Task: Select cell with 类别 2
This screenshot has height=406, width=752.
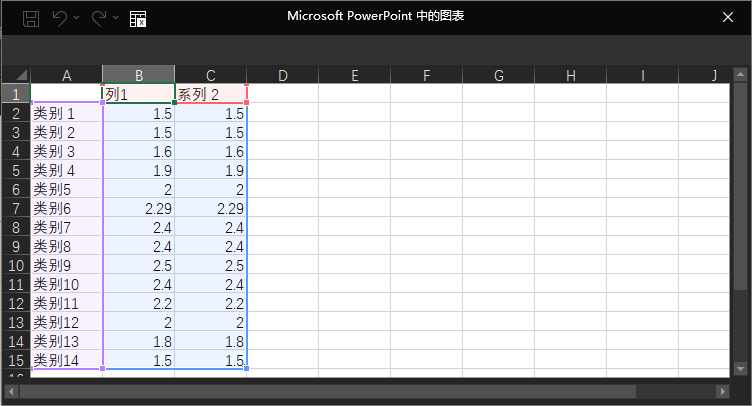Action: point(67,132)
